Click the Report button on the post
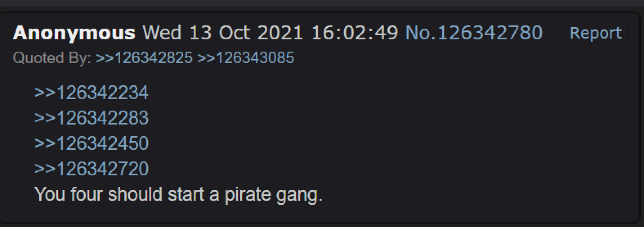The image size is (644, 227). [595, 33]
